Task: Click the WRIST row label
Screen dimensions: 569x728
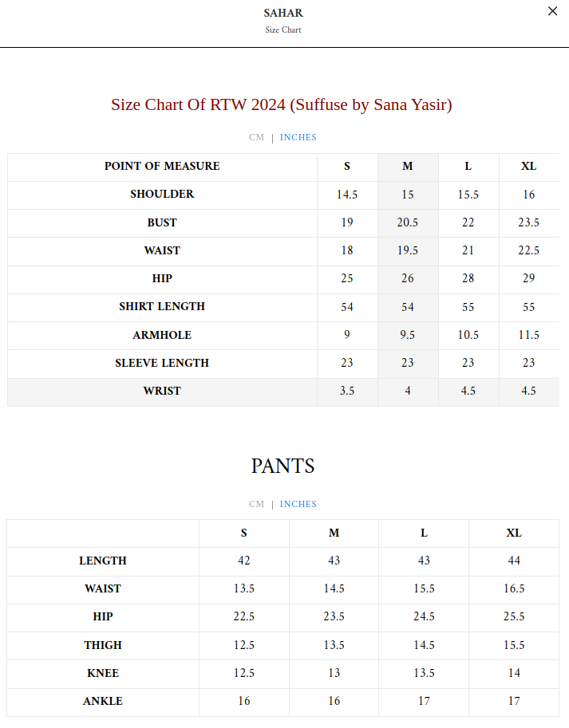Action: click(x=162, y=391)
